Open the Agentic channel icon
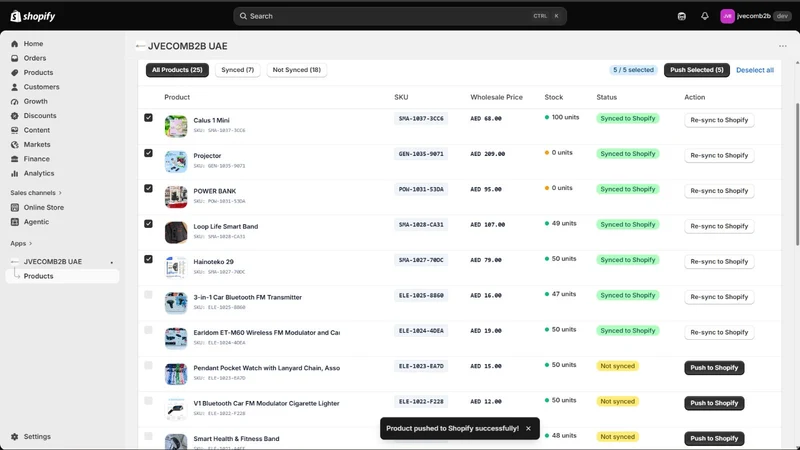The height and width of the screenshot is (450, 800). click(15, 222)
